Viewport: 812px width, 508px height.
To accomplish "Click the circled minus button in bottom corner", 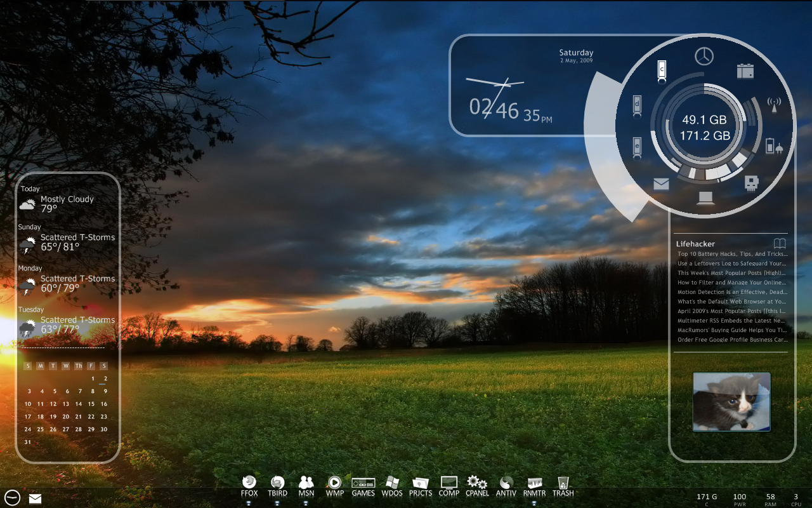I will tap(12, 498).
